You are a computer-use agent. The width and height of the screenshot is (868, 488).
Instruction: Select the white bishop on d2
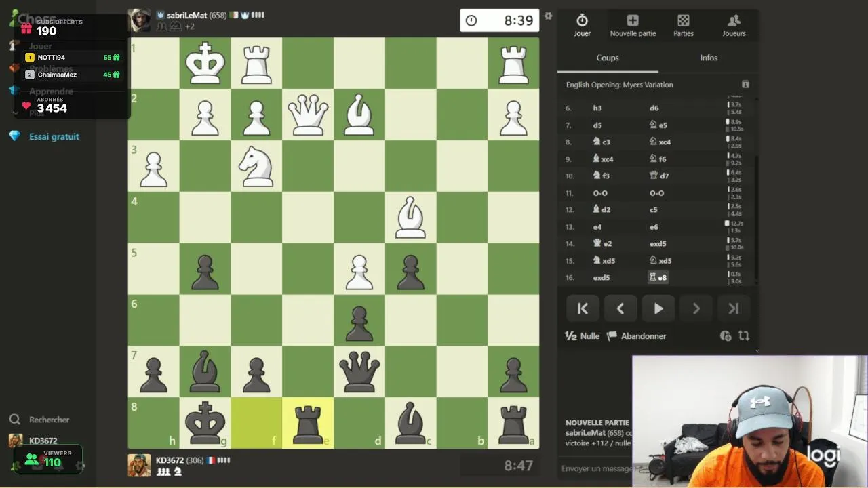click(359, 115)
